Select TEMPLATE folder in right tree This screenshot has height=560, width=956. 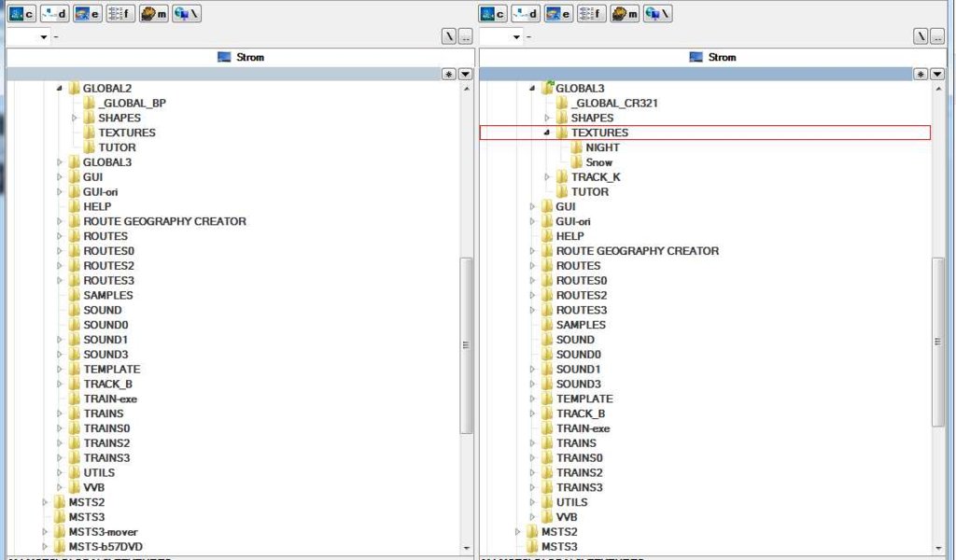(584, 399)
